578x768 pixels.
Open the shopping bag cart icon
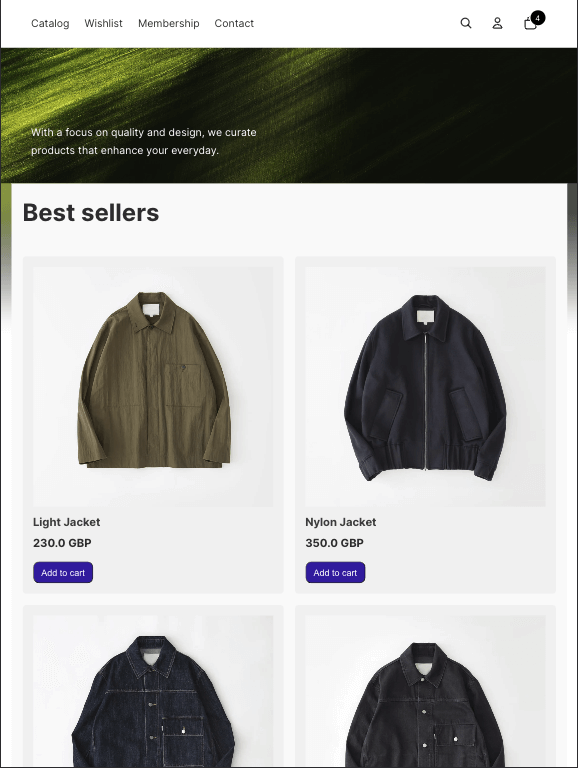tap(530, 24)
